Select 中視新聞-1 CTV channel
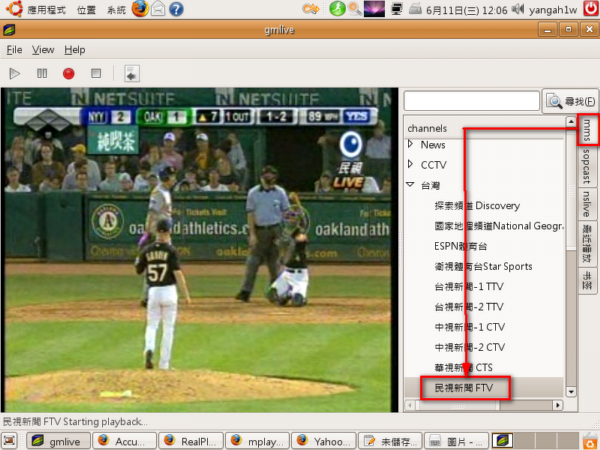Viewport: 600px width, 450px height. click(470, 327)
